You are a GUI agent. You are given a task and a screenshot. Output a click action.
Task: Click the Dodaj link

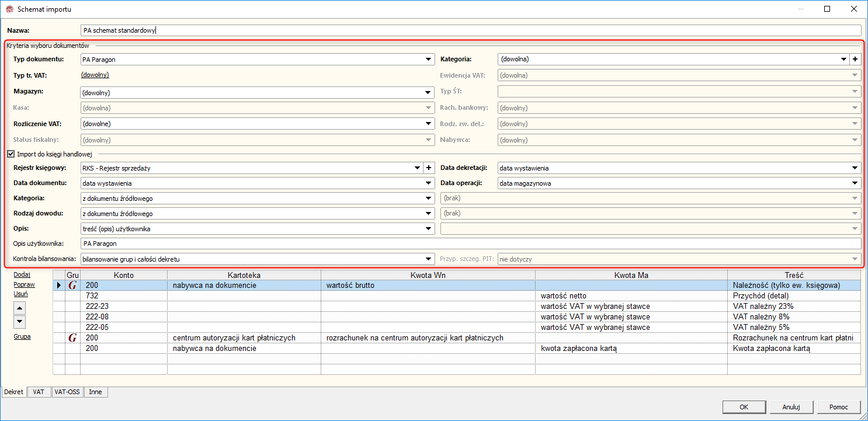[22, 274]
